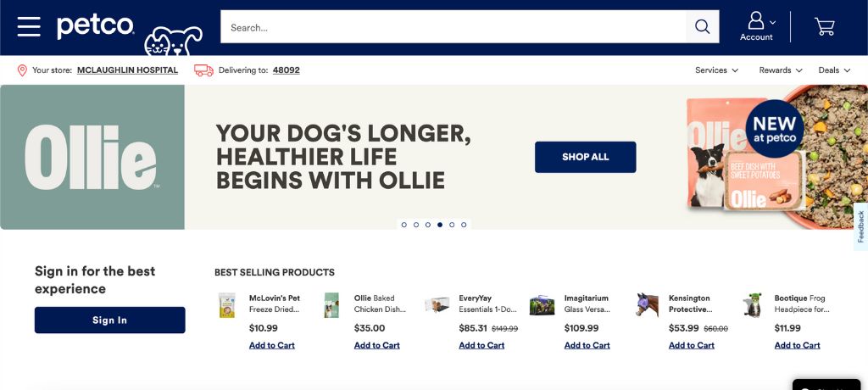
Task: Click the Account person icon
Action: 755,21
